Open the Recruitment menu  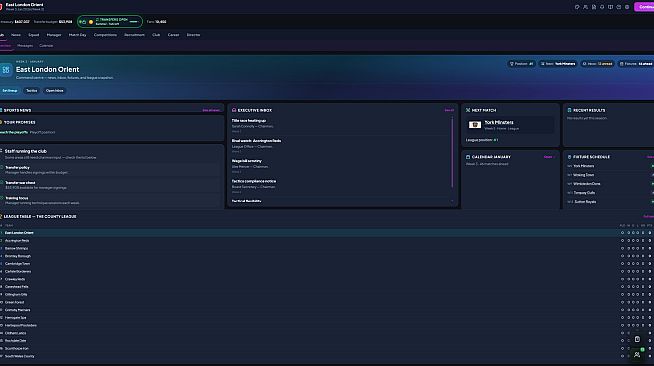[134, 35]
